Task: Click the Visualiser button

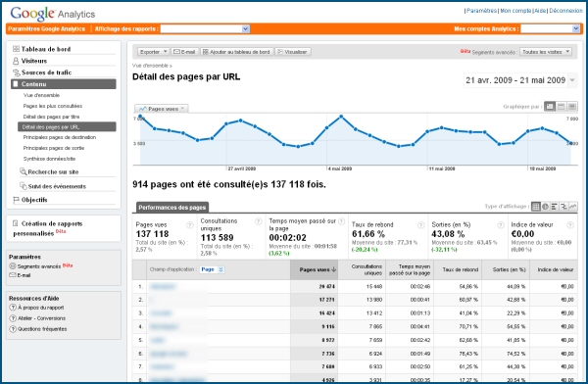Action: [292, 52]
